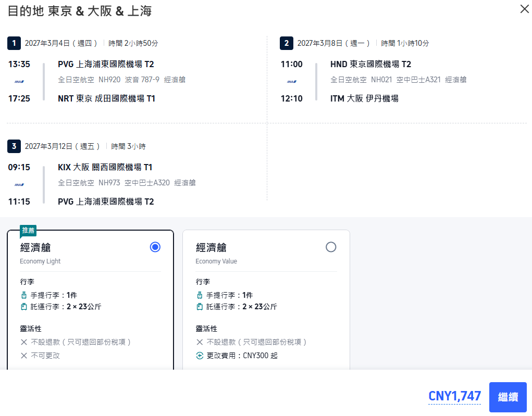Viewport: 532px width, 416px height.
Task: Click the 推薦 recommended badge
Action: coord(28,230)
